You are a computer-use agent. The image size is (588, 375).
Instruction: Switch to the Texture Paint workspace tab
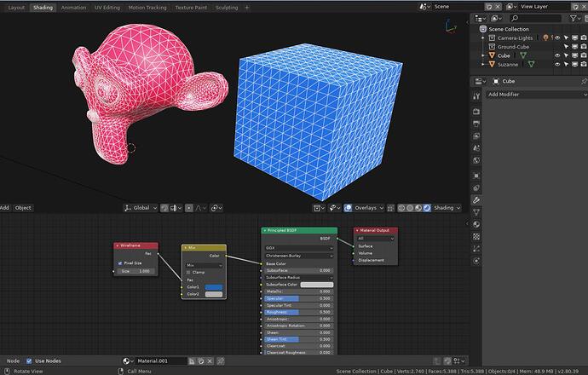[191, 8]
